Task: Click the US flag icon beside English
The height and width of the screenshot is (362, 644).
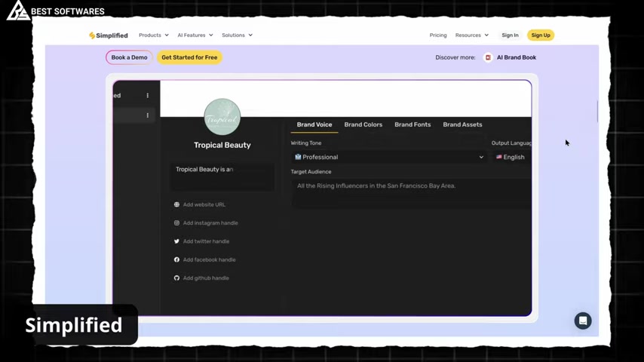Action: [498, 157]
